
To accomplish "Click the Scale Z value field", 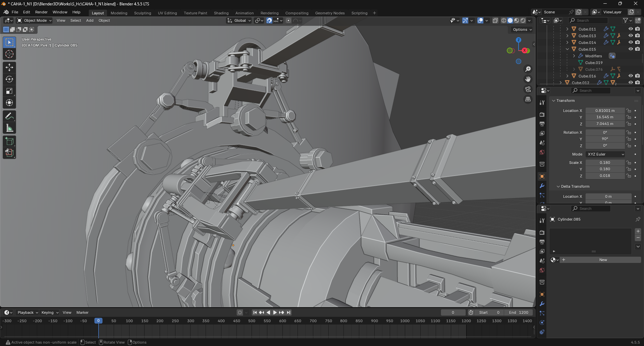I will (605, 176).
